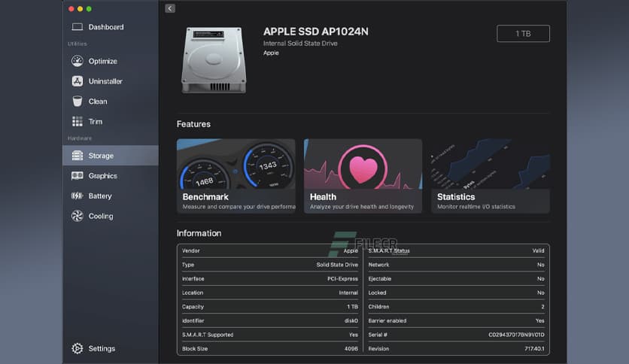Click the pink heart health graphic
Screen dimensions: 629x364
click(363, 168)
